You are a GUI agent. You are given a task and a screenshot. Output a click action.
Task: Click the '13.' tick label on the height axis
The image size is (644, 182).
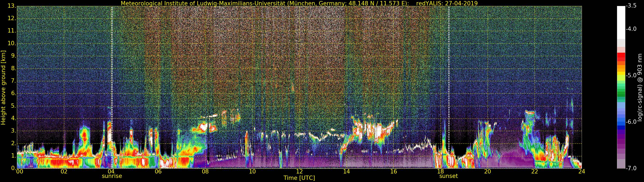click(12, 6)
